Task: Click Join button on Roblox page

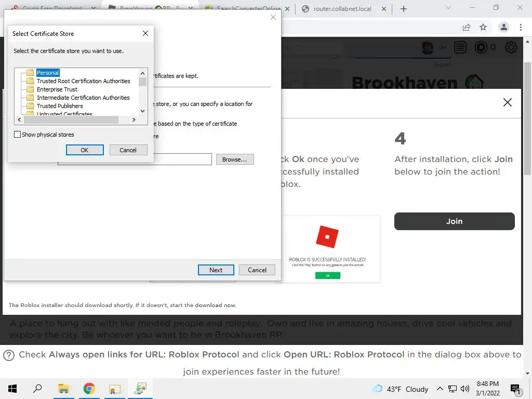Action: [454, 221]
